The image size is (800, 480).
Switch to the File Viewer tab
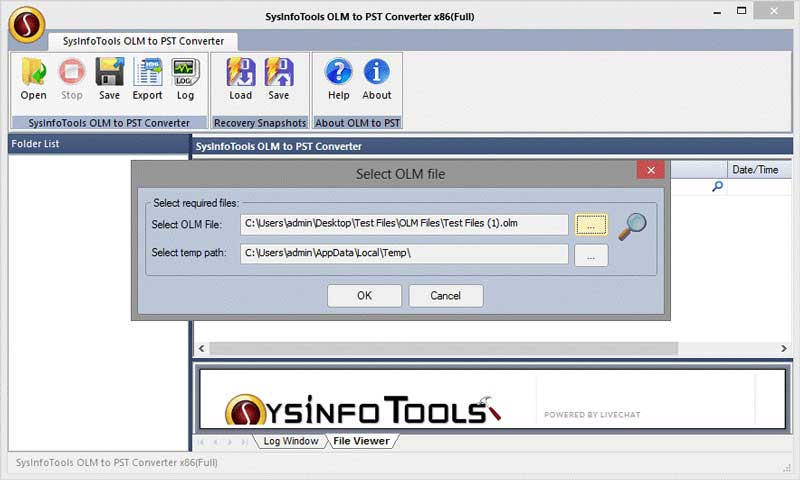[361, 441]
